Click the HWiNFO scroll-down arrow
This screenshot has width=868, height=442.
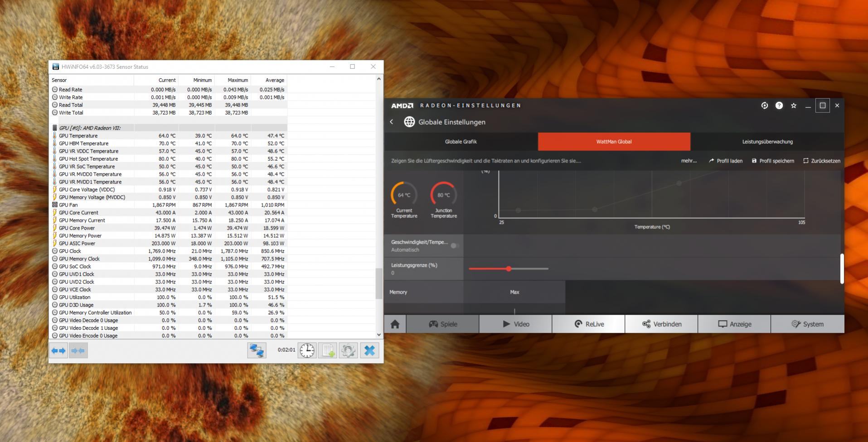pyautogui.click(x=379, y=335)
